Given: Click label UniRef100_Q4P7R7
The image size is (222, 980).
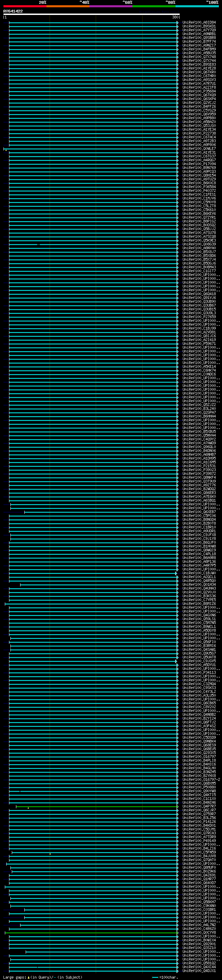Looking at the screenshot, I should tap(199, 807).
